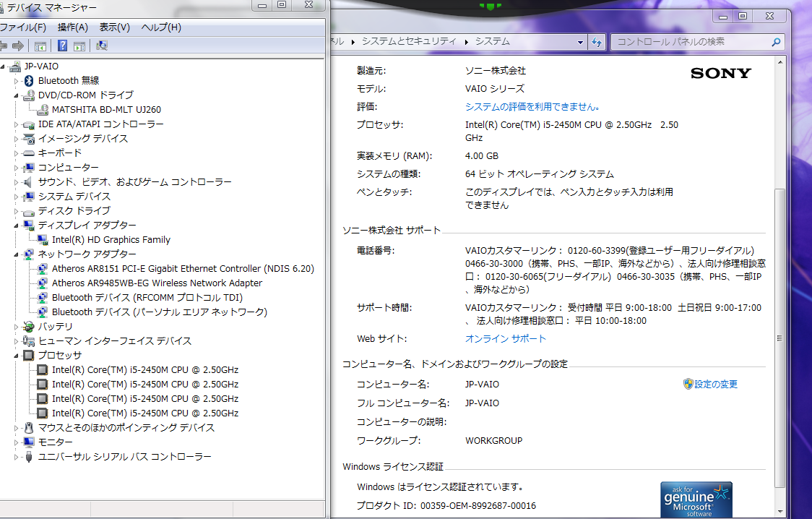This screenshot has height=519, width=812.
Task: Select MATSHITA BD-MLT UJ260 drive
Action: pos(106,110)
